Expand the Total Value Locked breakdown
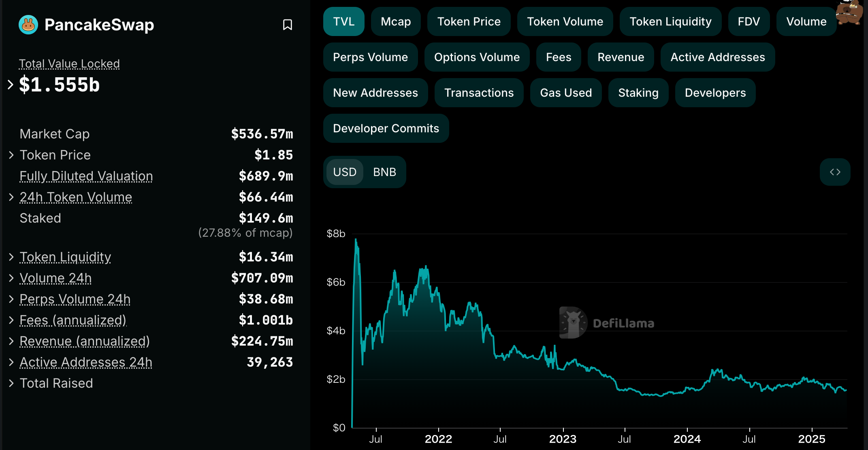Viewport: 868px width, 450px height. [x=11, y=85]
